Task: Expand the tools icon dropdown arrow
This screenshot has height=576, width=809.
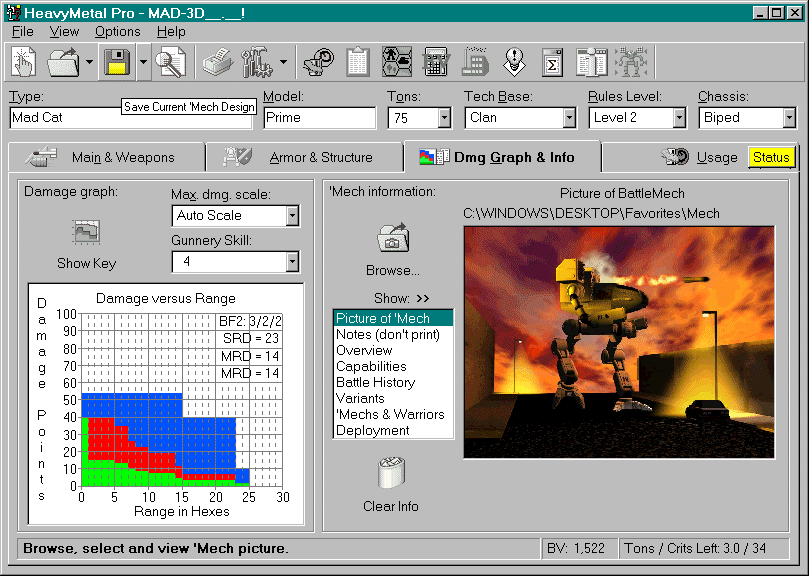Action: (283, 62)
